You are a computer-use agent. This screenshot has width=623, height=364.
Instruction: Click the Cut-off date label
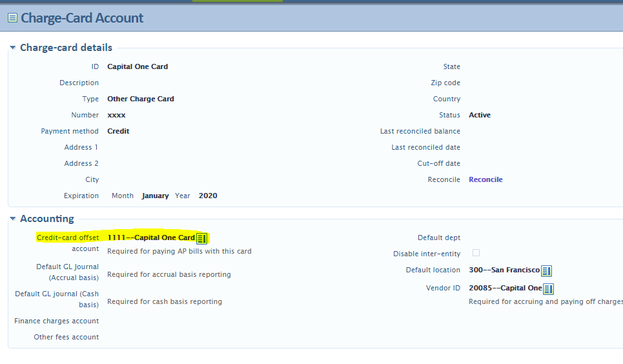pos(438,164)
